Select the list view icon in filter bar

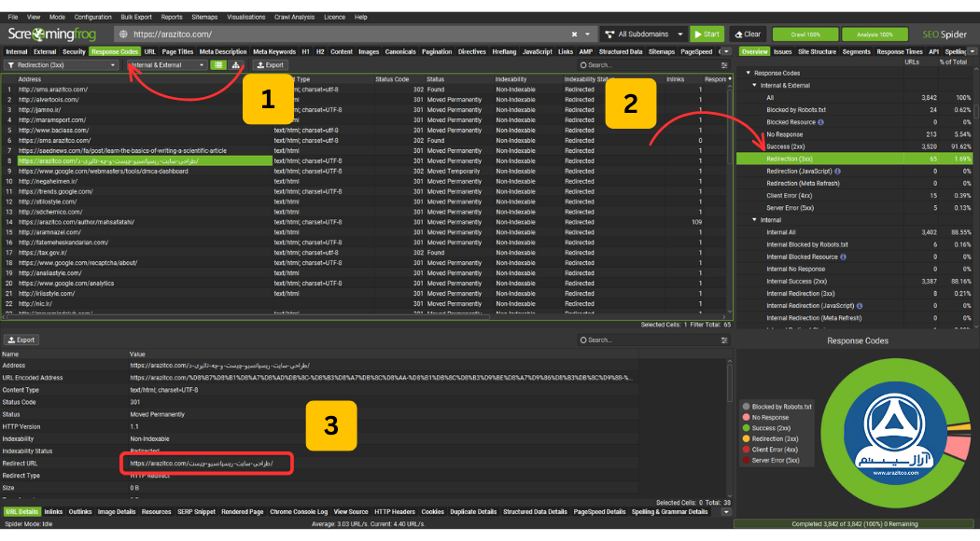(218, 65)
